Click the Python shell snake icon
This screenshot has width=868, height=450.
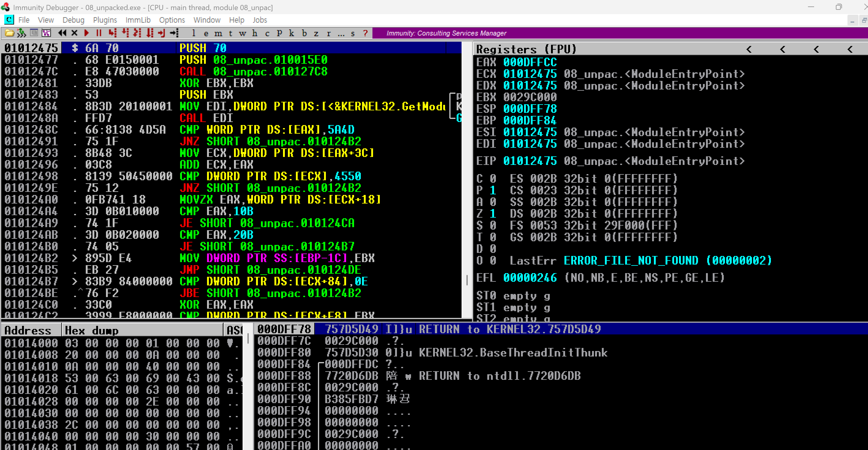[x=21, y=33]
